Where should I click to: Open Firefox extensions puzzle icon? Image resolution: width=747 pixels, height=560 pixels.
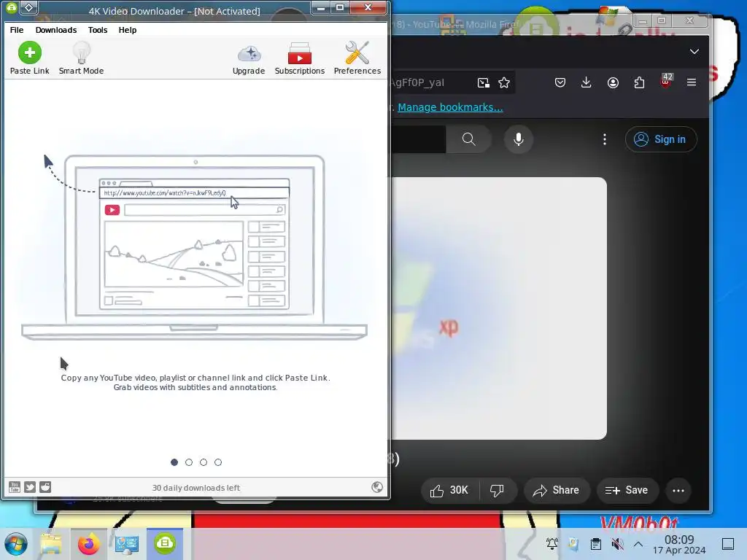click(639, 82)
